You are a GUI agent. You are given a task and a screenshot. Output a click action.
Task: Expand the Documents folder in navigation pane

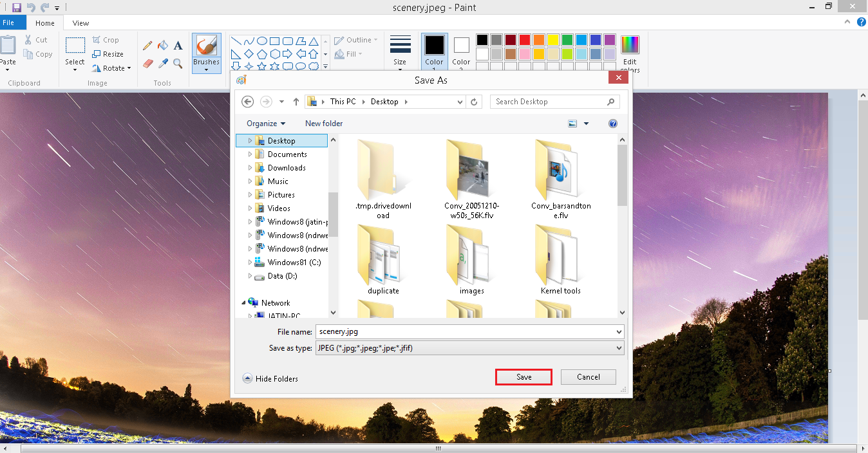pyautogui.click(x=251, y=154)
